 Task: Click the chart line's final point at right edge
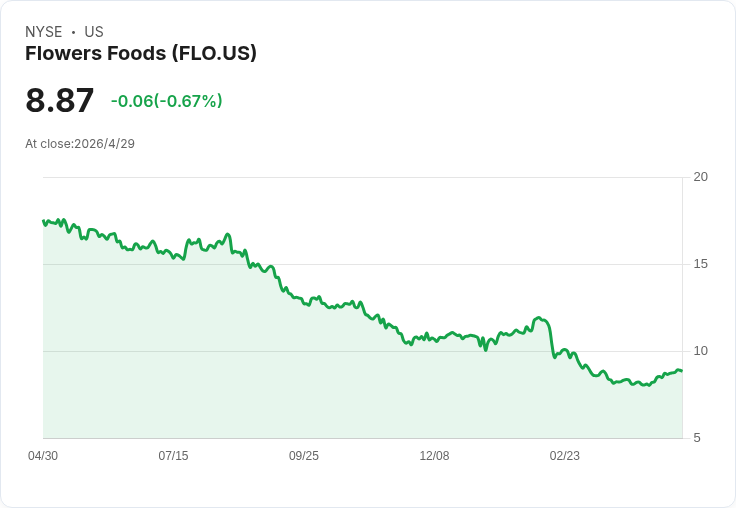pyautogui.click(x=682, y=371)
